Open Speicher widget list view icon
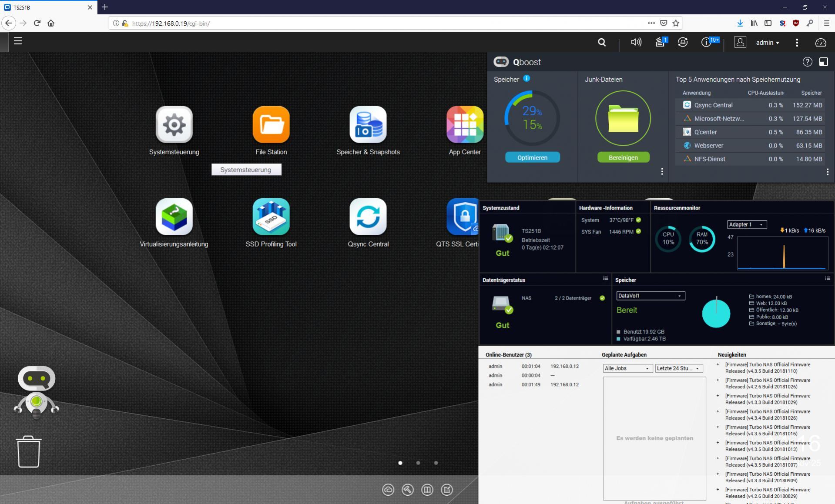This screenshot has width=835, height=504. (828, 279)
